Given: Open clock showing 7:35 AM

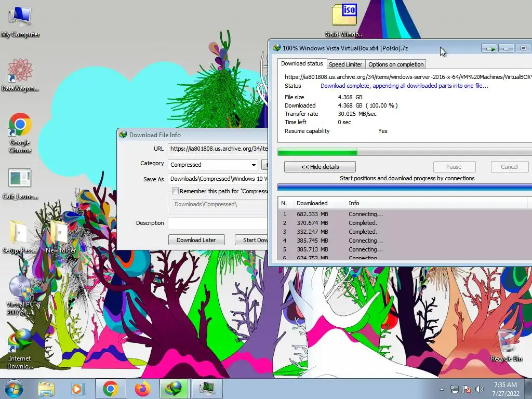Looking at the screenshot, I should (x=506, y=389).
